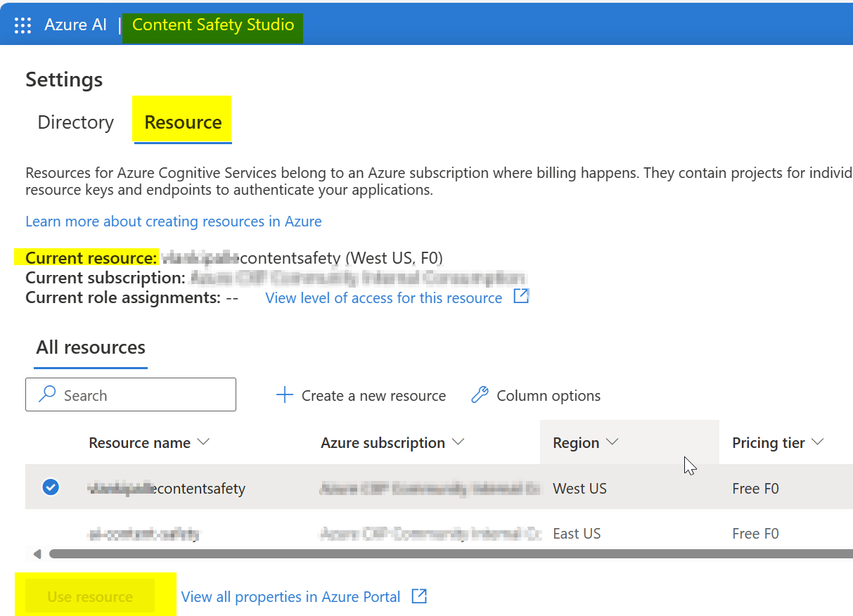Click external link icon beside Azure Portal link
This screenshot has width=853, height=616.
[x=419, y=596]
